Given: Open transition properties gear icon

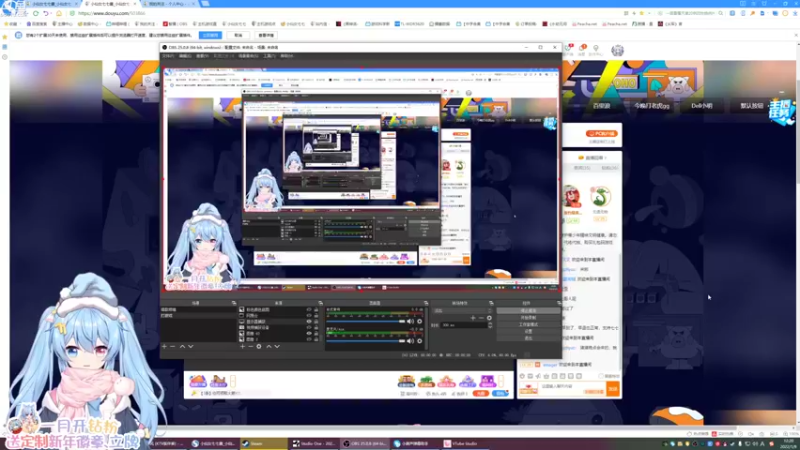Looking at the screenshot, I should pyautogui.click(x=489, y=318).
